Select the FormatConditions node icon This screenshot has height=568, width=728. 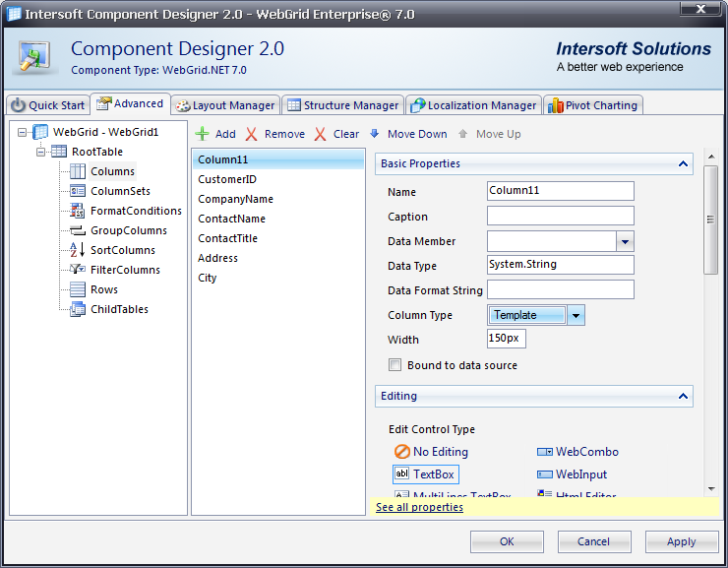(78, 211)
